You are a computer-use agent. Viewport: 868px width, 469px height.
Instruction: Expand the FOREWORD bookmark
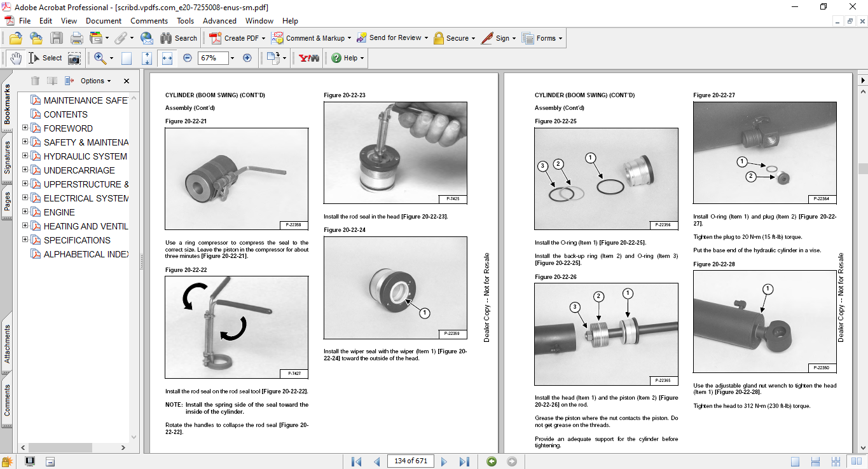25,128
